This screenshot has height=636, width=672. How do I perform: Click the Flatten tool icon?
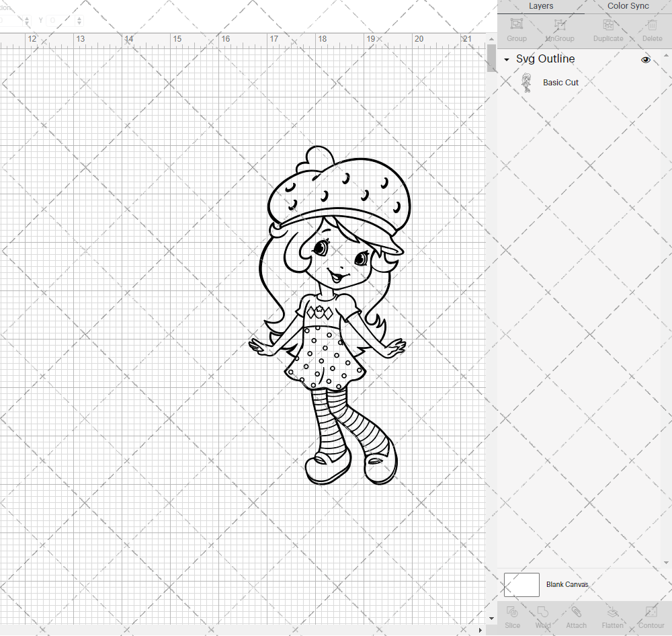612,612
